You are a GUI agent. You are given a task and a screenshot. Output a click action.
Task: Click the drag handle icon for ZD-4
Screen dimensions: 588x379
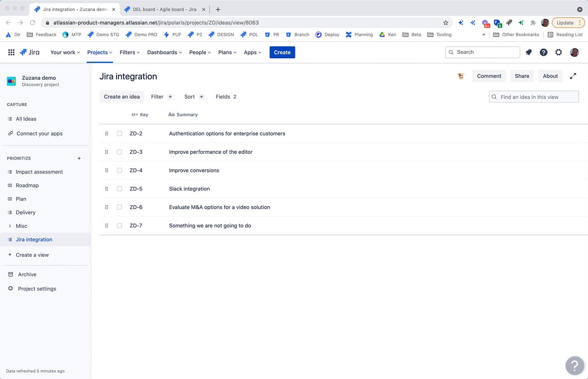(107, 170)
